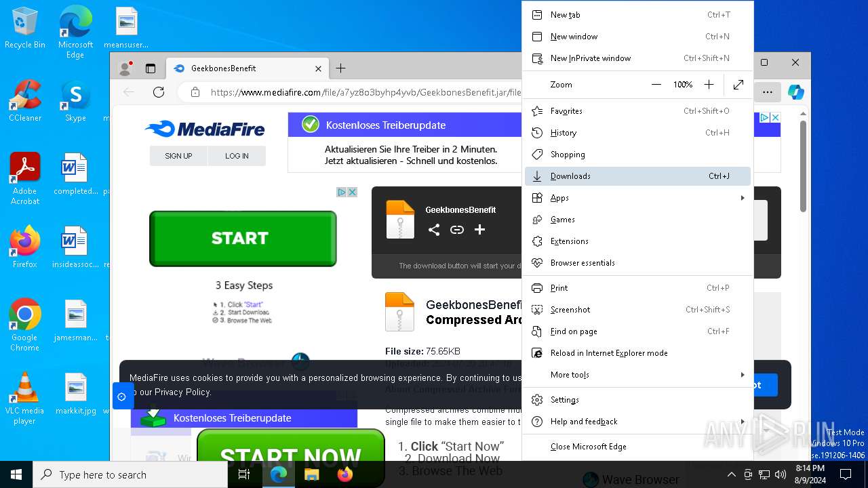Open CCleaner desktop shortcut
The height and width of the screenshot is (488, 868).
click(x=25, y=101)
